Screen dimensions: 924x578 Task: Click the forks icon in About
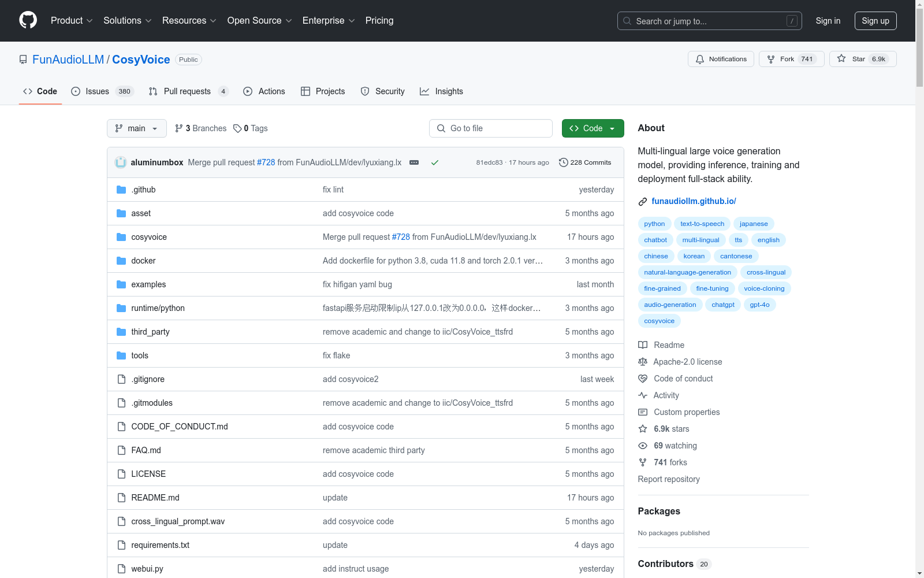[x=643, y=462]
